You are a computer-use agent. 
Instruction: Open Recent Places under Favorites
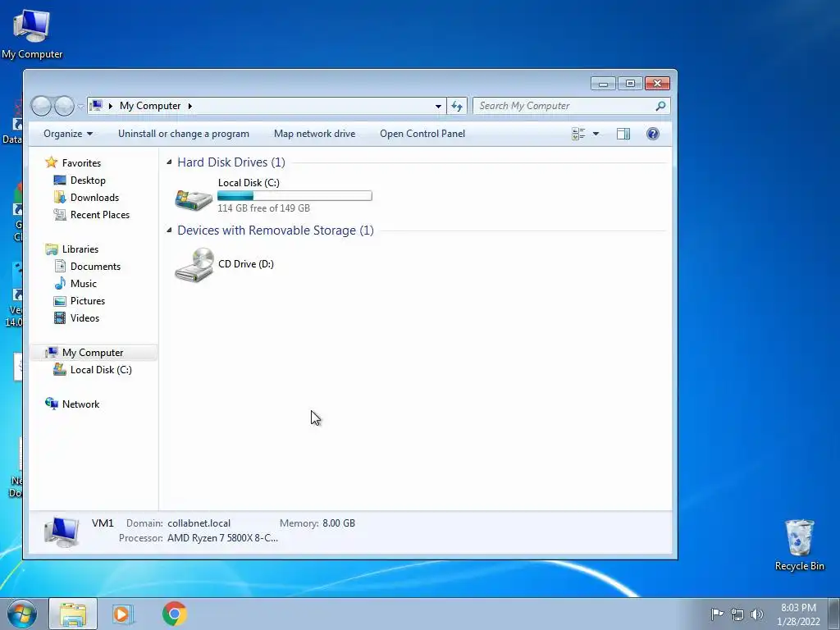(99, 215)
